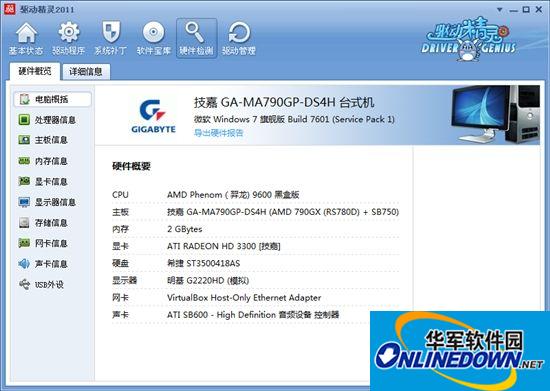550x391 pixels.
Task: Click the 导出硬件报告 link
Action: click(x=219, y=133)
